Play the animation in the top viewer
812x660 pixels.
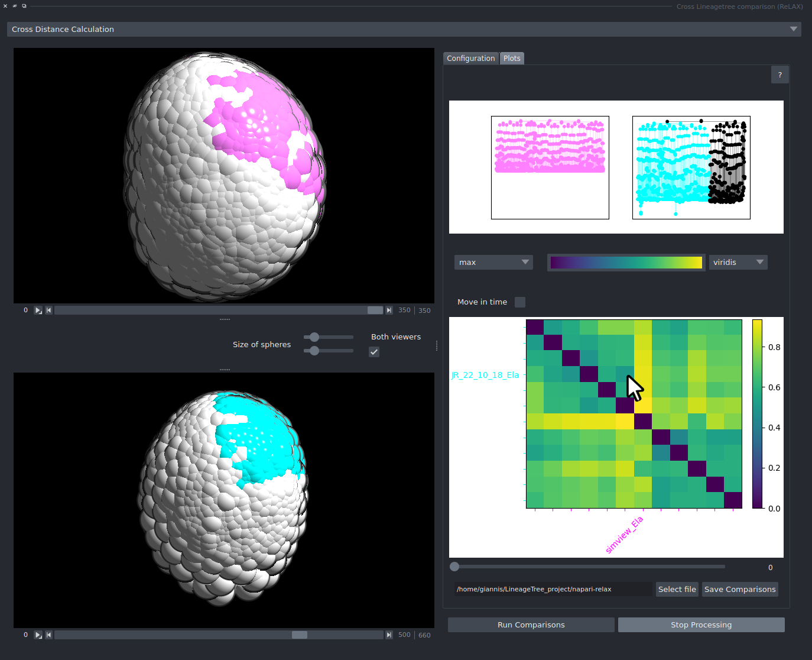38,309
